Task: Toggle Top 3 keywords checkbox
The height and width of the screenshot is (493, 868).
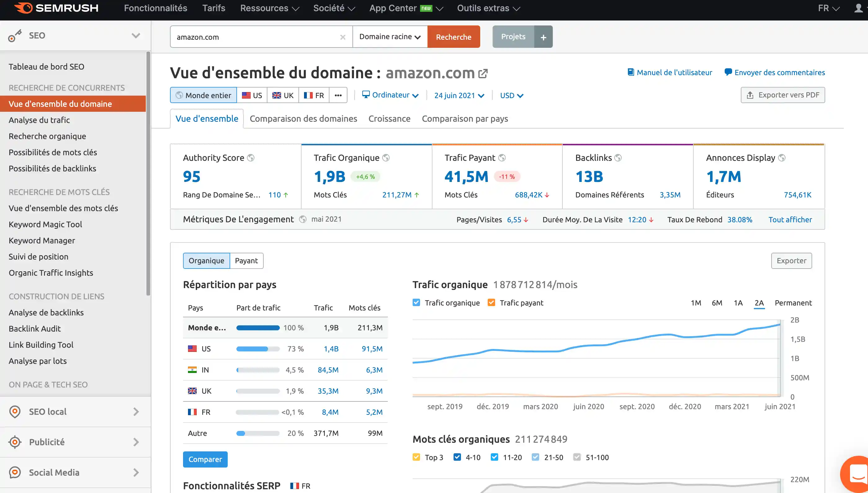Action: (x=416, y=457)
